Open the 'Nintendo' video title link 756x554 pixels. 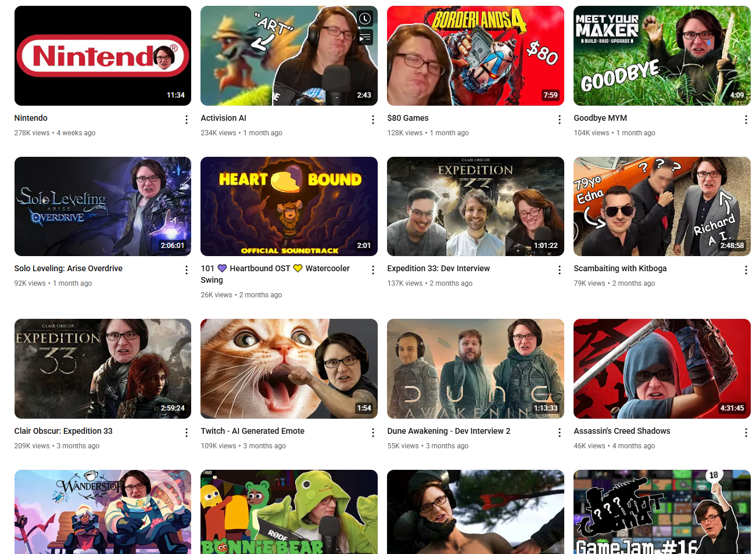pyautogui.click(x=31, y=118)
